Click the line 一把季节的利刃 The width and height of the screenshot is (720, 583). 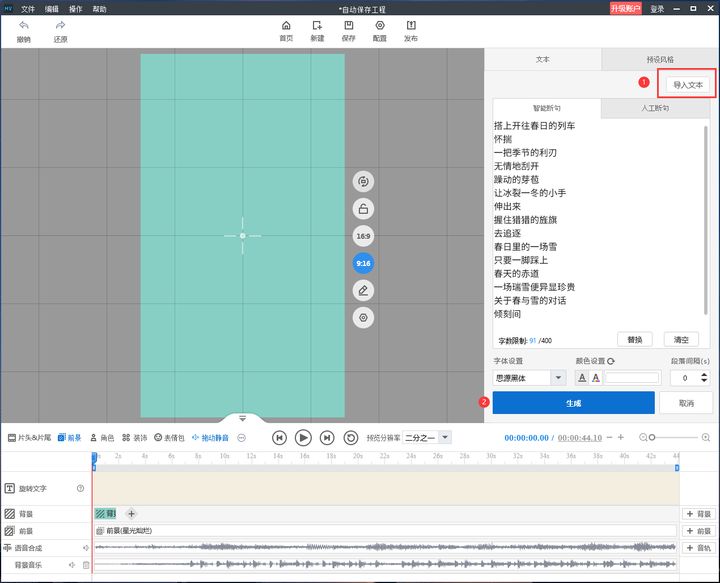pyautogui.click(x=525, y=152)
